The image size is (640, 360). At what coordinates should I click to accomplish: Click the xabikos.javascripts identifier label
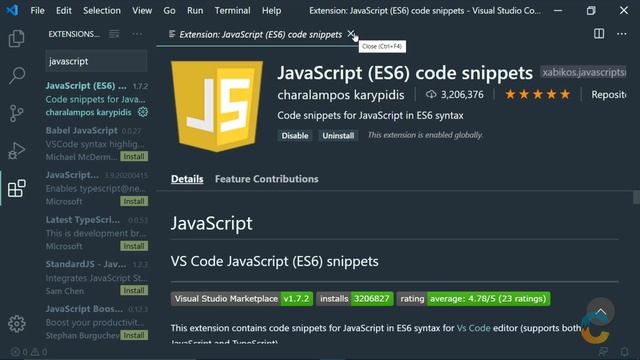click(x=584, y=72)
